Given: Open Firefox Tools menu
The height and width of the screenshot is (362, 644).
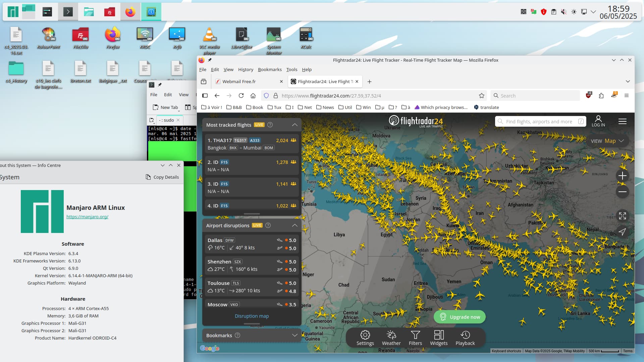Looking at the screenshot, I should 291,69.
